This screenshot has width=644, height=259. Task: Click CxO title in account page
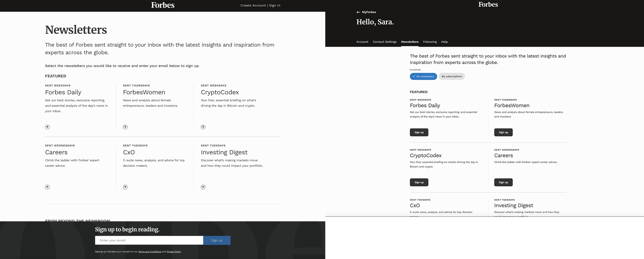click(415, 205)
